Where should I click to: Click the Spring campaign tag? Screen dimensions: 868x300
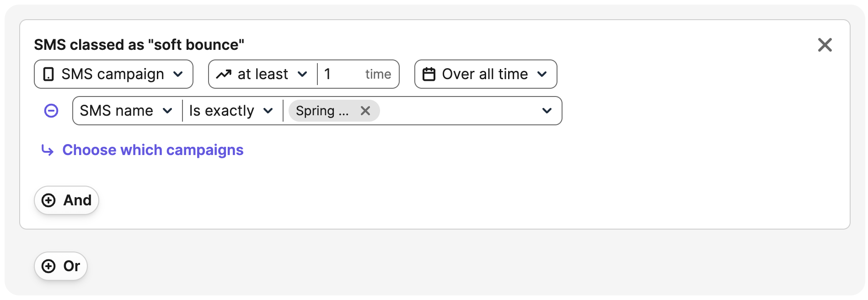click(322, 111)
